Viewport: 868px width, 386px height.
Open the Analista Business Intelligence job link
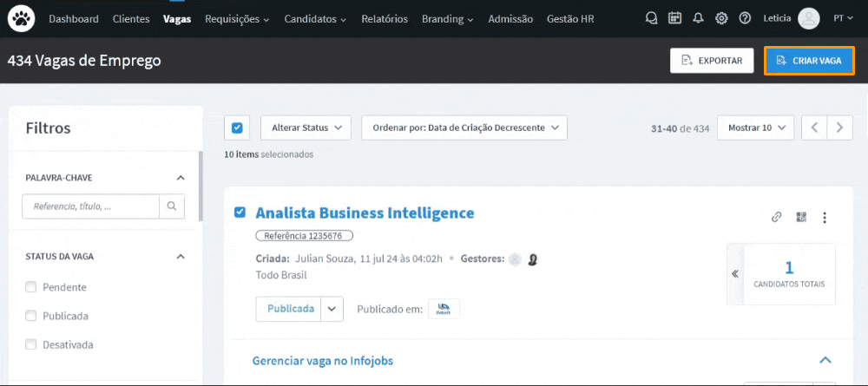pyautogui.click(x=365, y=213)
